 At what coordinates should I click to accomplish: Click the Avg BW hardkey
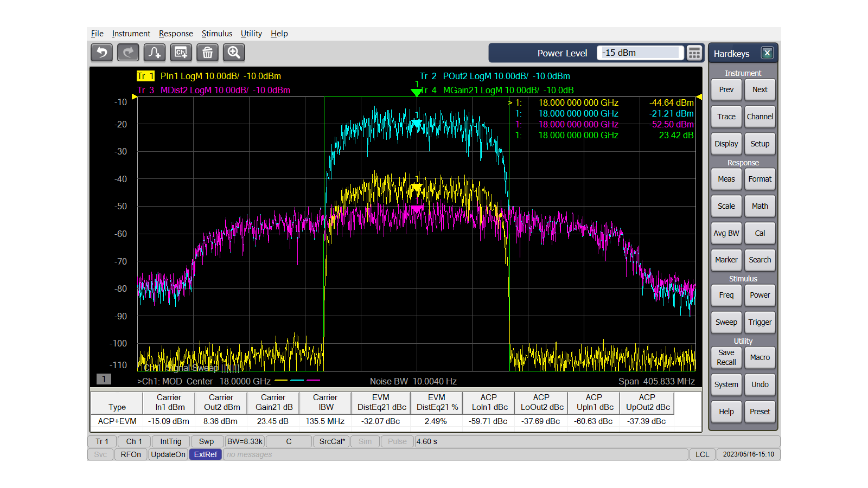(726, 233)
